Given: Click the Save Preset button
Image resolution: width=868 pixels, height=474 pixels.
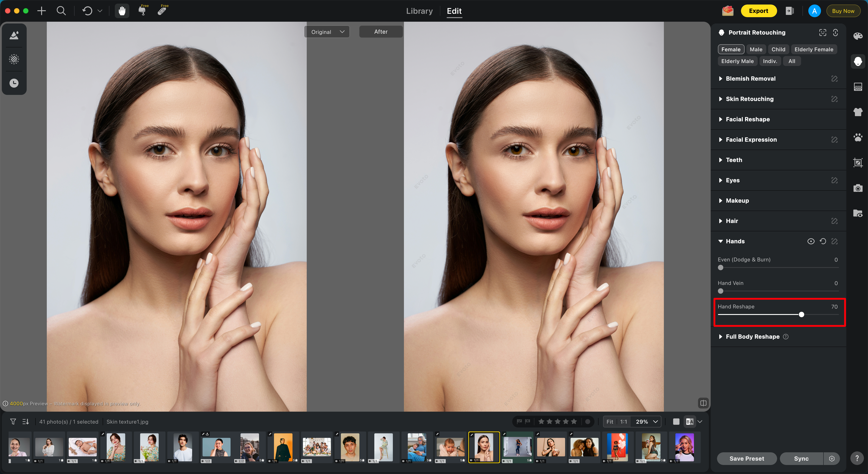Looking at the screenshot, I should pos(746,458).
